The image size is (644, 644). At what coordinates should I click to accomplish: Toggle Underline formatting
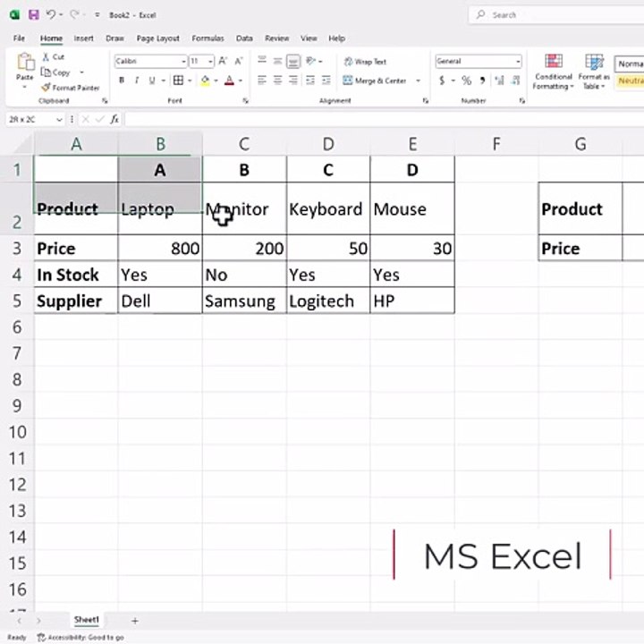(x=152, y=80)
